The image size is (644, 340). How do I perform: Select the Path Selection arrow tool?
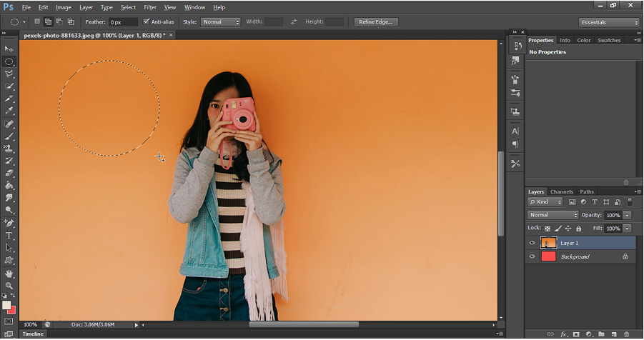click(9, 248)
